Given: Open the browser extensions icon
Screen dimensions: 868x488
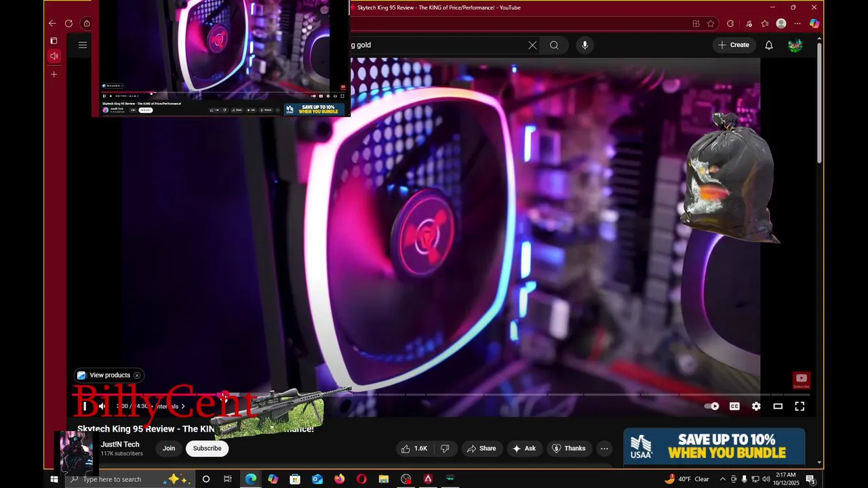Looking at the screenshot, I should coord(730,24).
